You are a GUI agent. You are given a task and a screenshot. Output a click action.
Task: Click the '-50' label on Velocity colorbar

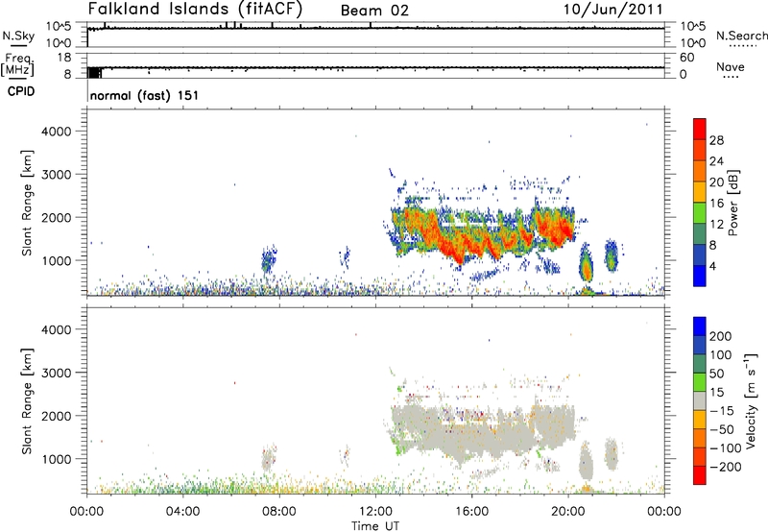point(722,429)
